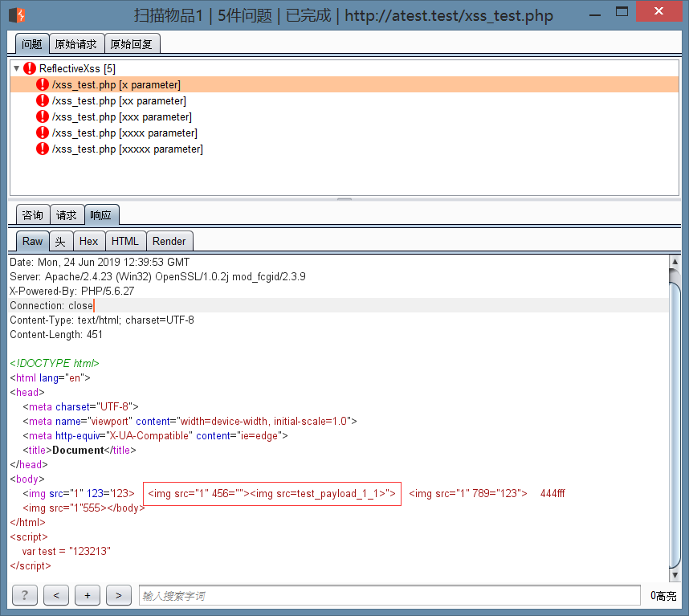Click the response scrollbar down arrow

675,574
